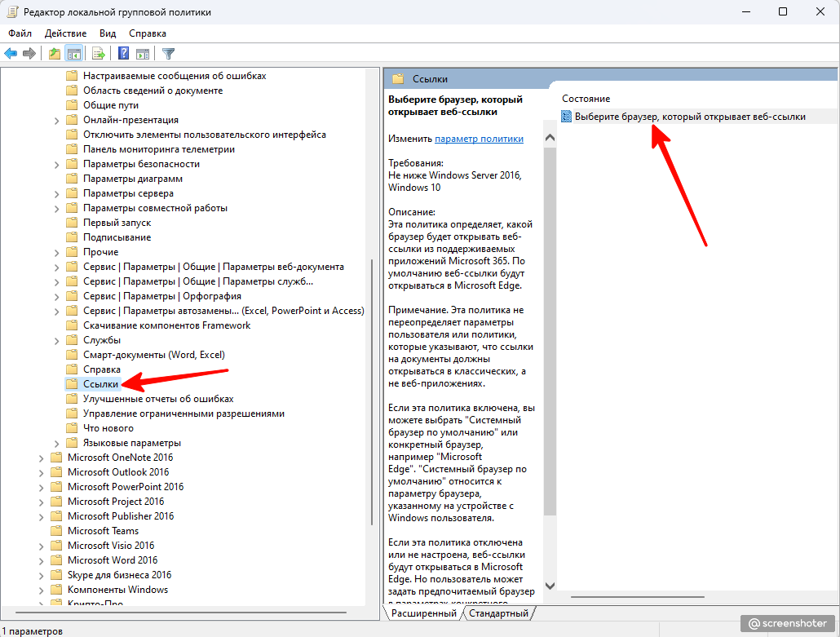
Task: Click description pane scrollbar down arrow
Action: click(x=550, y=586)
